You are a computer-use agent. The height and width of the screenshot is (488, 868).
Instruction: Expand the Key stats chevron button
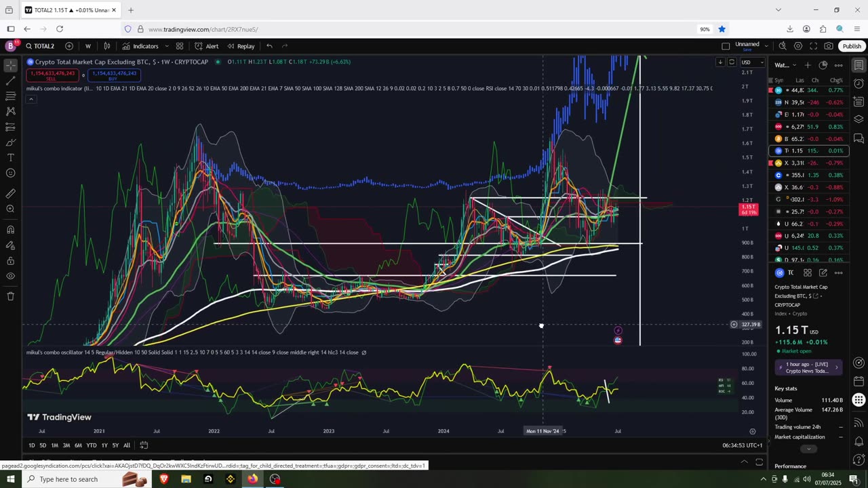tap(808, 449)
